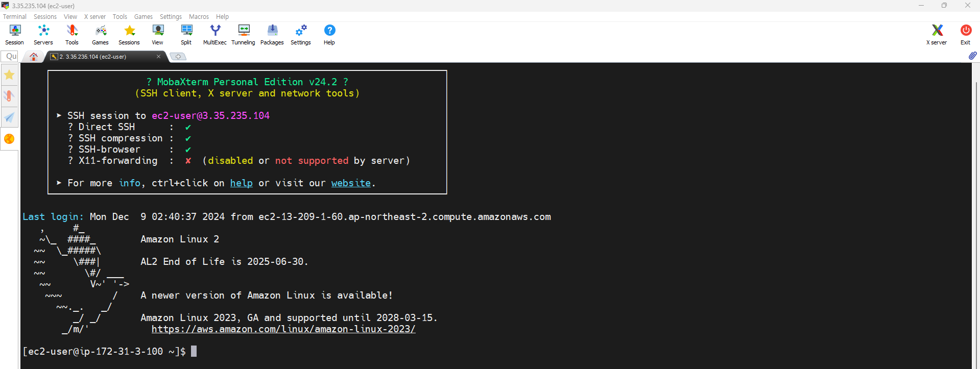Screen dimensions: 980x369
Task: Click 'MobaXterm Personal Edition v24.2' heading
Action: click(247, 82)
